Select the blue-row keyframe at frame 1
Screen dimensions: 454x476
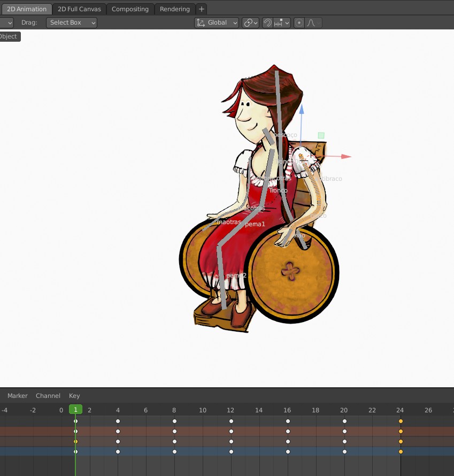tap(75, 452)
